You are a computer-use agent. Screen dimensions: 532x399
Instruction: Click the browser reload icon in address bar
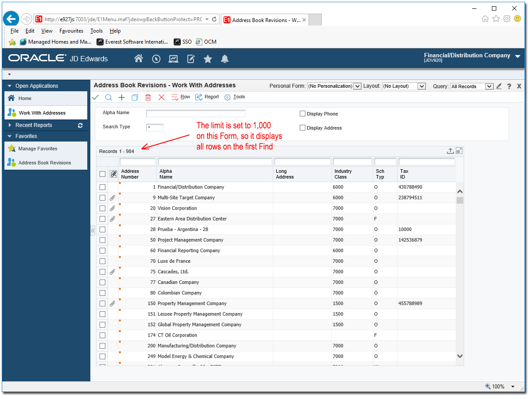tap(214, 19)
